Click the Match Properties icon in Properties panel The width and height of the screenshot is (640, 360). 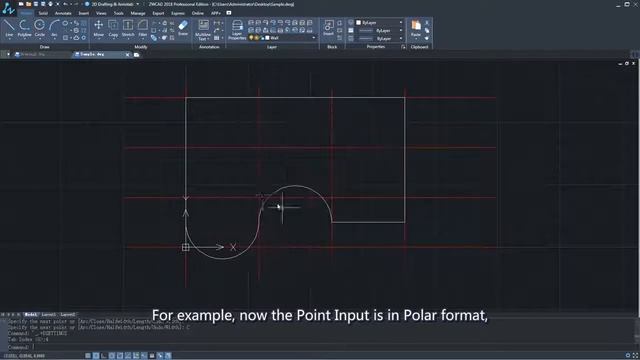[x=351, y=22]
